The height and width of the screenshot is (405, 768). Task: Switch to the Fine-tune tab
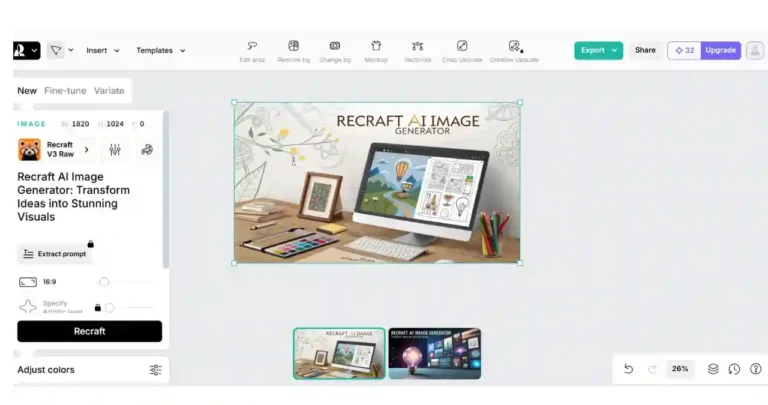tap(65, 91)
